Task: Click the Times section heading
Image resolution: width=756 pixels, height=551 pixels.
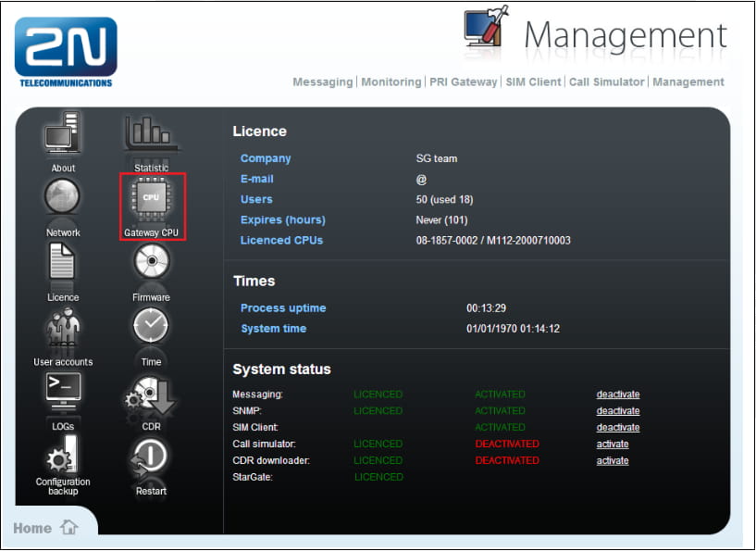Action: [x=254, y=281]
